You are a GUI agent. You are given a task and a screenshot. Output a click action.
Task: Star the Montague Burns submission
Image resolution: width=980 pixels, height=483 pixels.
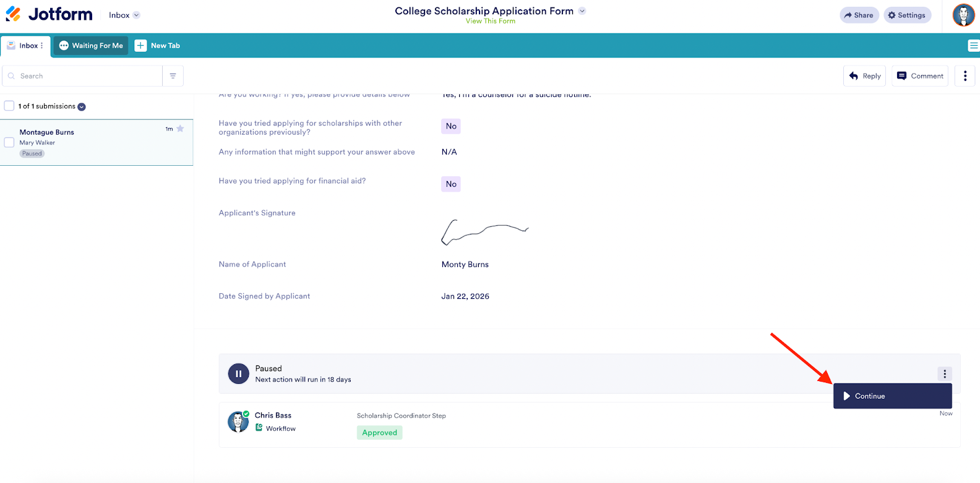coord(180,129)
